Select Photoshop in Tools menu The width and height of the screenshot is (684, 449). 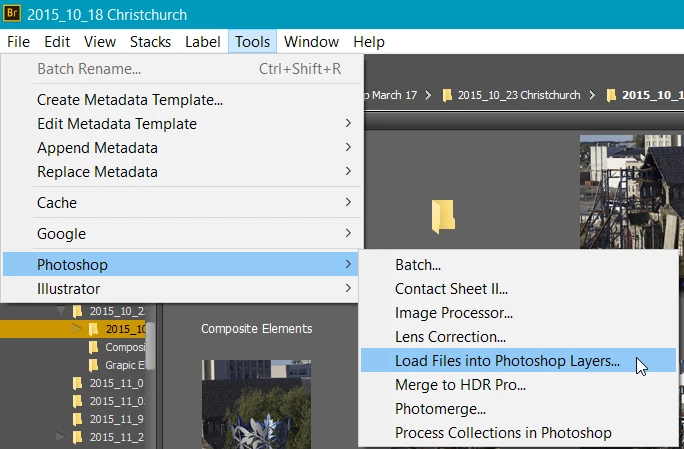pyautogui.click(x=181, y=264)
